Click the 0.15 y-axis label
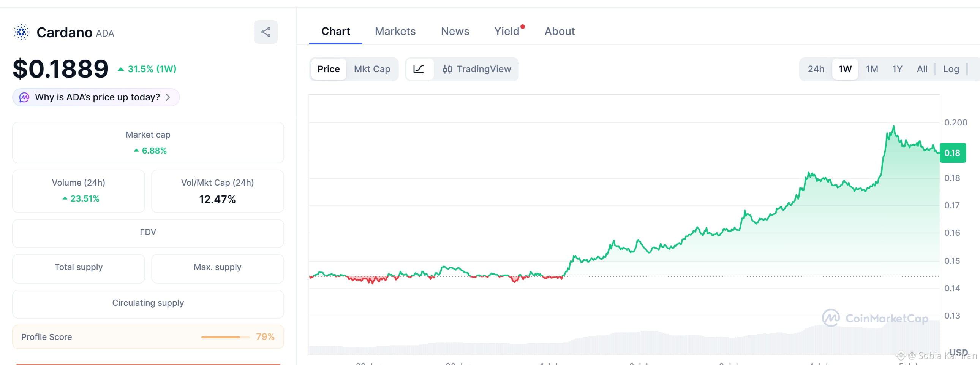 (x=952, y=261)
